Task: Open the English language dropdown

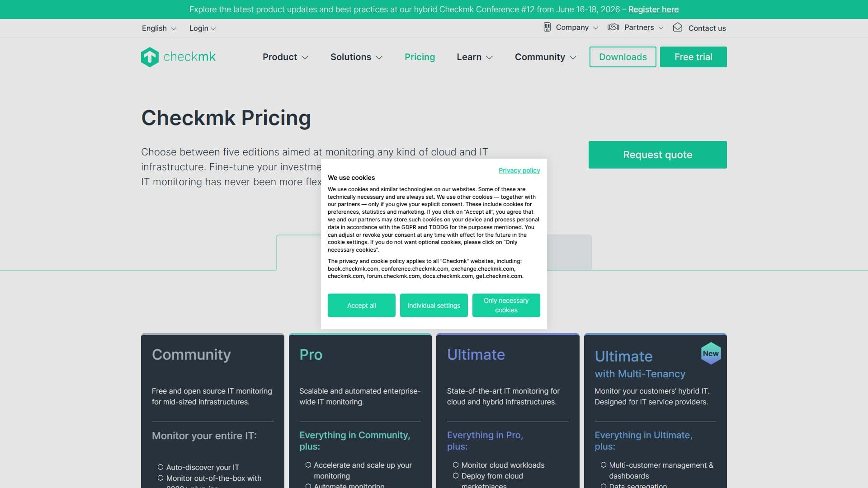Action: (x=159, y=28)
